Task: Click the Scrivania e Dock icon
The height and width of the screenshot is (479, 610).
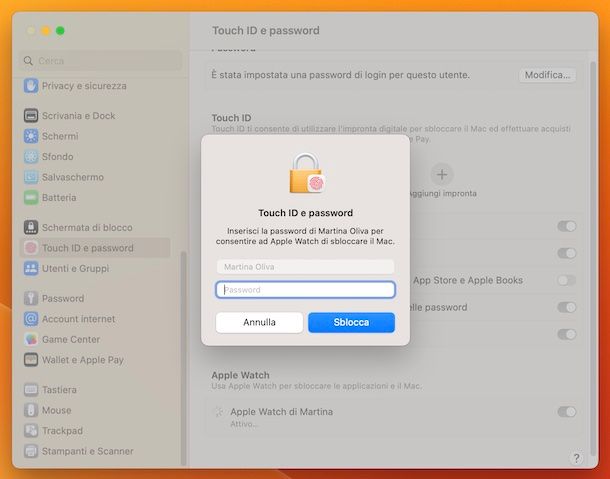Action: (x=31, y=116)
